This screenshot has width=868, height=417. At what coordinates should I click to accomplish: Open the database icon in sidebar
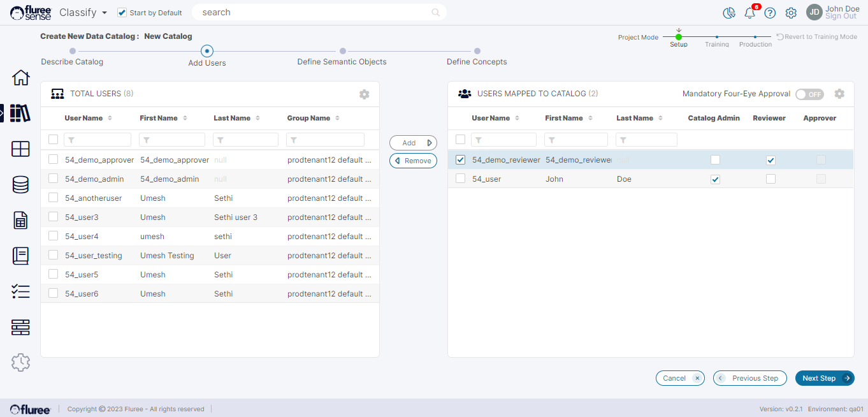(20, 185)
